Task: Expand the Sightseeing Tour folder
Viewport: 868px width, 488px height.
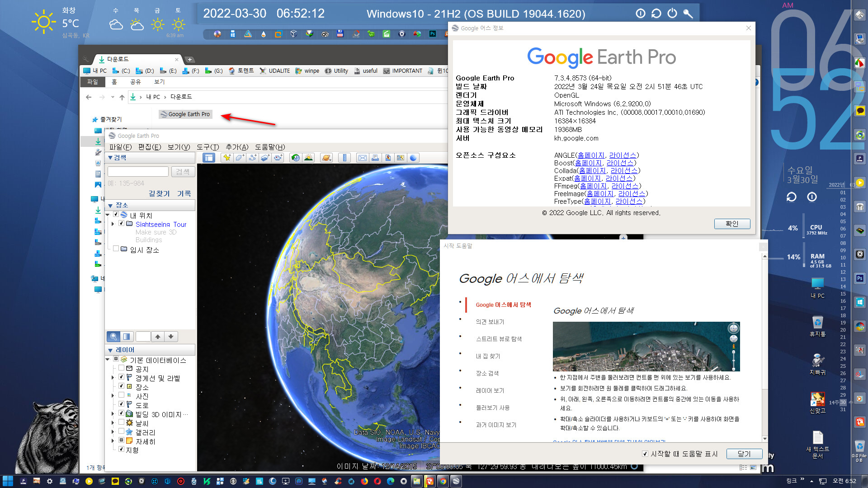Action: (113, 224)
